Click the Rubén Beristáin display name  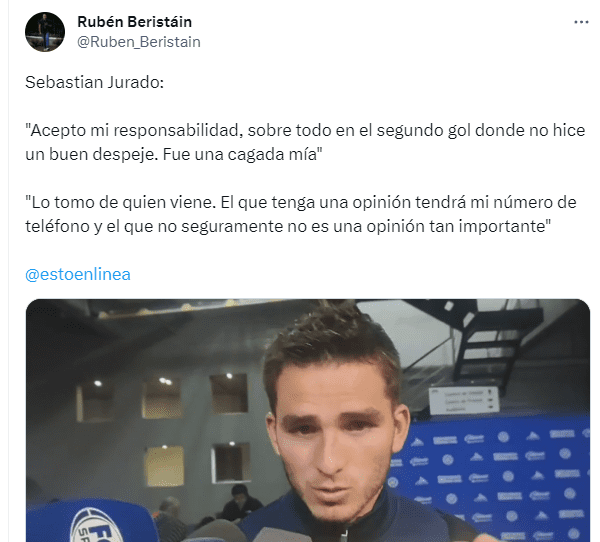[134, 22]
